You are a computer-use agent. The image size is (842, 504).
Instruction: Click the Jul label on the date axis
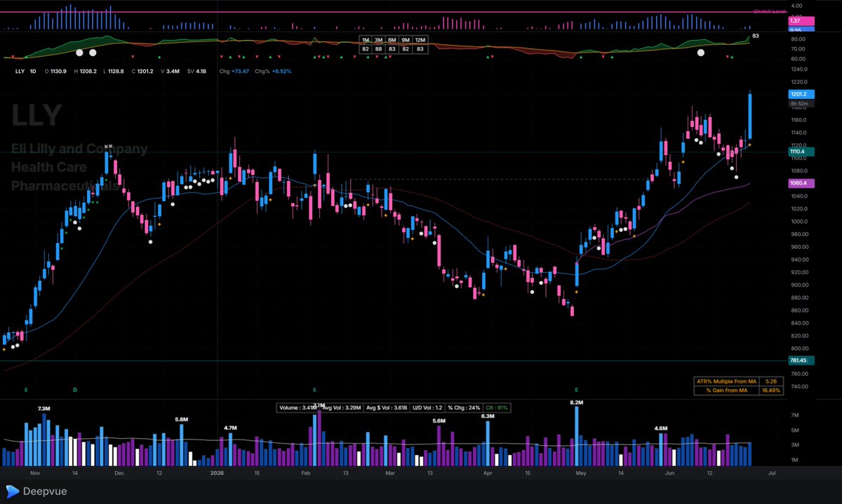tap(771, 473)
